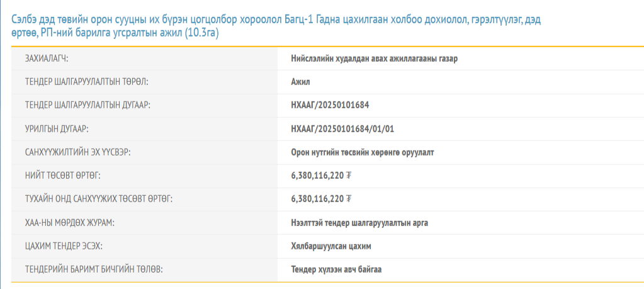Click the Тендер хүлээн авч байгаа status
Viewport: 644px width, 289px height.
(x=336, y=269)
